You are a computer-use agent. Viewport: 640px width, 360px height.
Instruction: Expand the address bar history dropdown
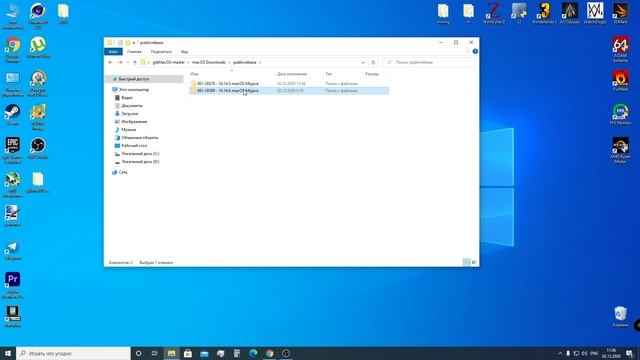(x=363, y=62)
